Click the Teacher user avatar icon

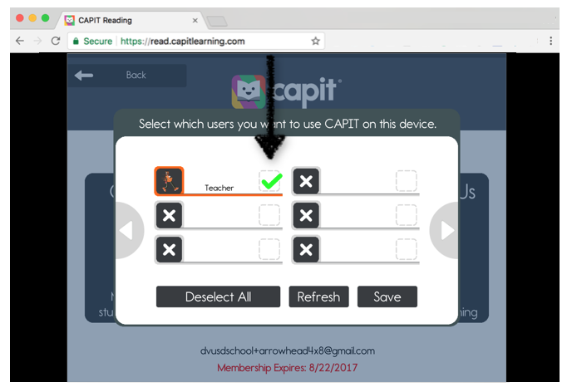click(x=169, y=181)
